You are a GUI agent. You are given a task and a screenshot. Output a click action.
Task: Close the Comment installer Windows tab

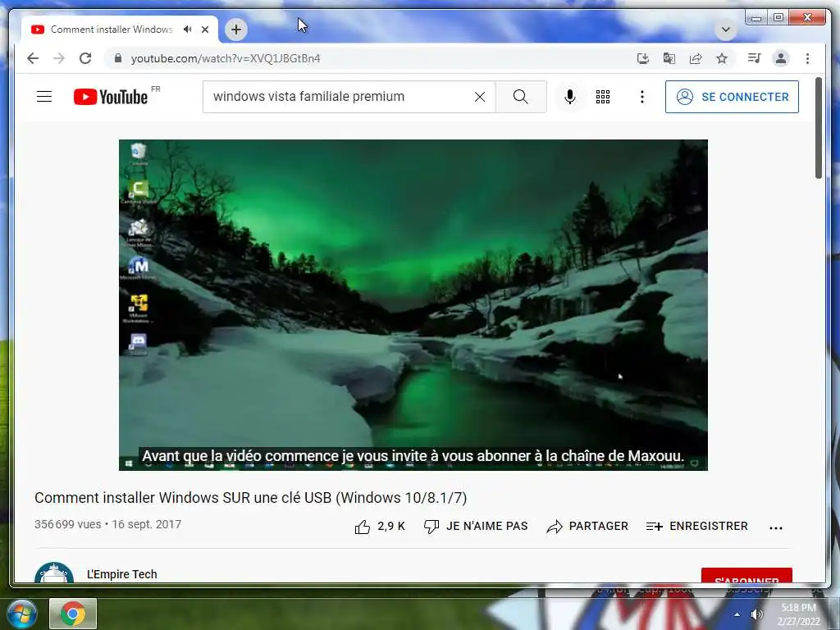click(x=205, y=30)
